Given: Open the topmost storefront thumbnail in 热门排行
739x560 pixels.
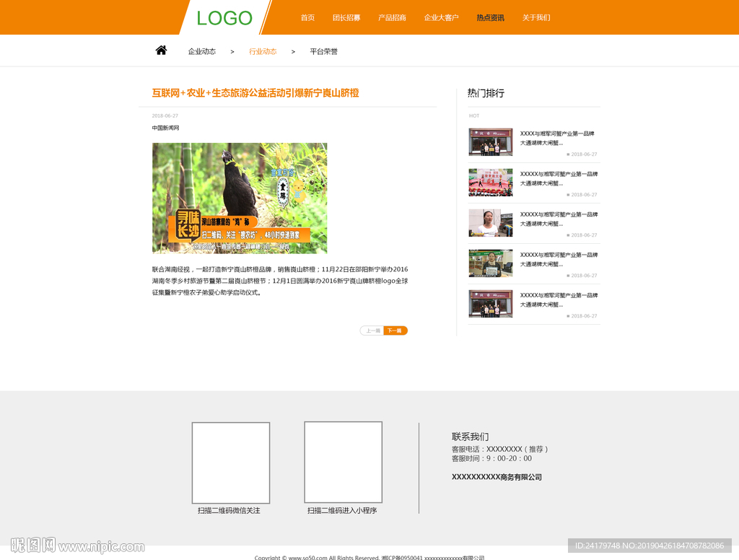Looking at the screenshot, I should 491,142.
